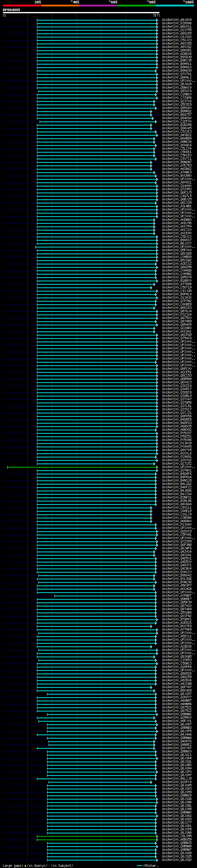Select label UniRef100_C6HE19
Screen dimensions: 197x868
click(x=177, y=511)
